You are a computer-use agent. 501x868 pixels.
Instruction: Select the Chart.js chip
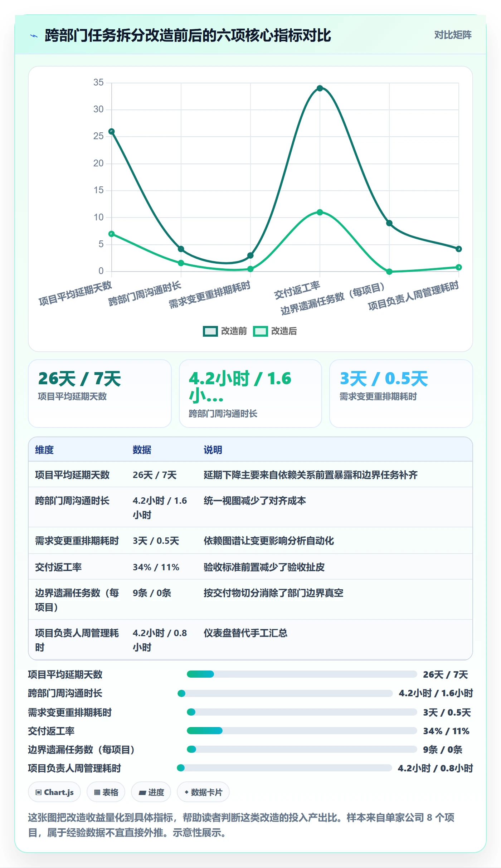[54, 792]
